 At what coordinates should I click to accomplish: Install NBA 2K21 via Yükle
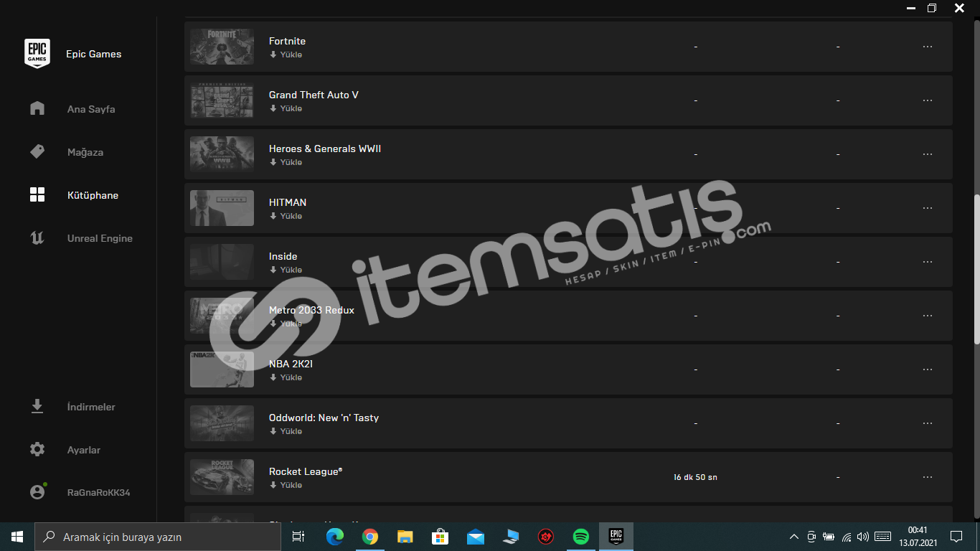click(x=286, y=377)
